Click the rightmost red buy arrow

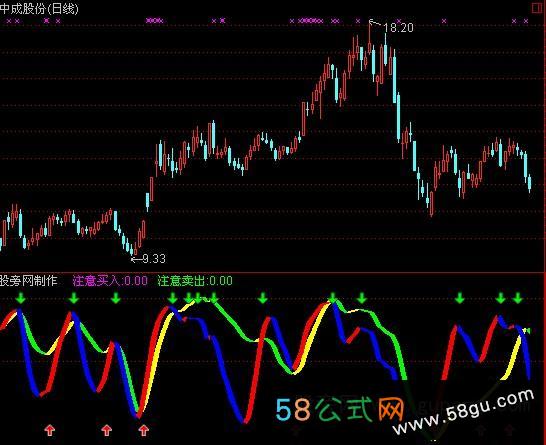143,430
